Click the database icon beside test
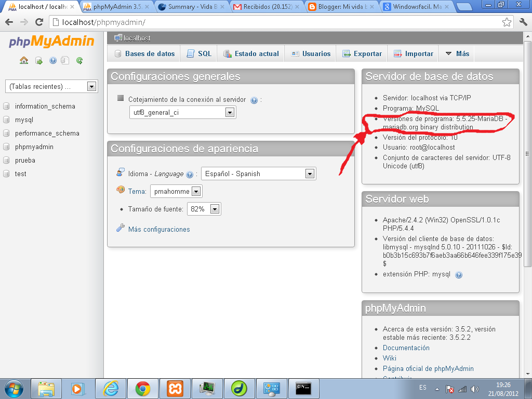The height and width of the screenshot is (399, 532). 6,174
